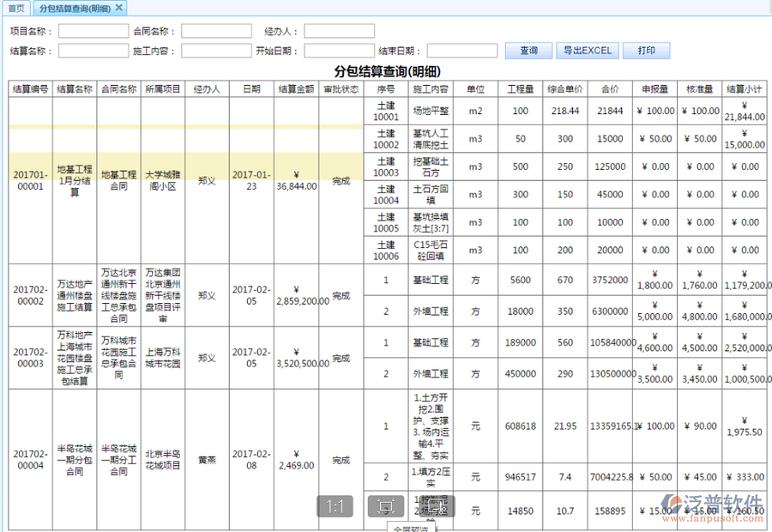Select settlement row 201702-00002
This screenshot has height=532, width=772.
coord(30,295)
